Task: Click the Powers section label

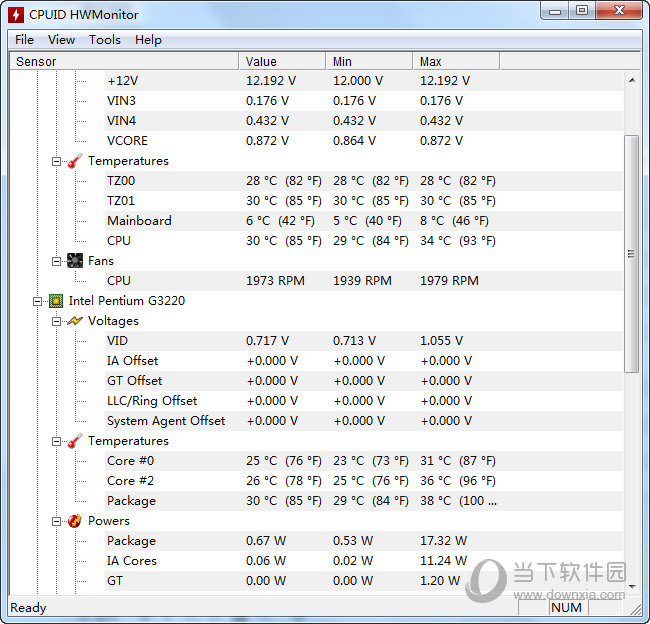Action: 109,521
